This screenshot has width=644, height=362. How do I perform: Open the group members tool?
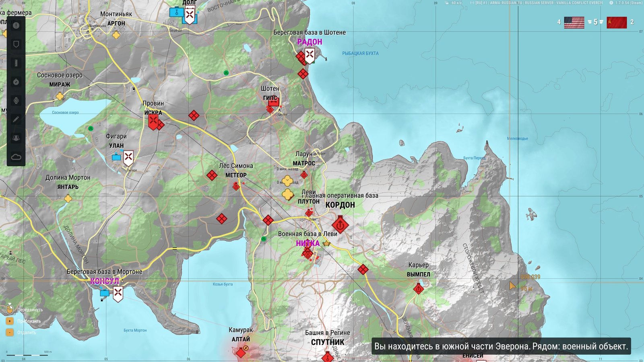16,138
